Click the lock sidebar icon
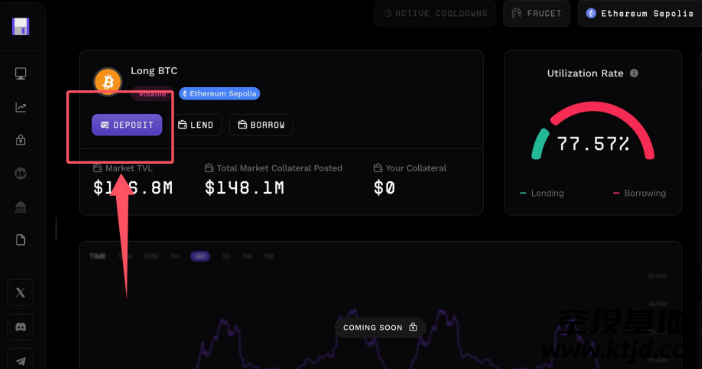Image resolution: width=702 pixels, height=369 pixels. coord(21,140)
